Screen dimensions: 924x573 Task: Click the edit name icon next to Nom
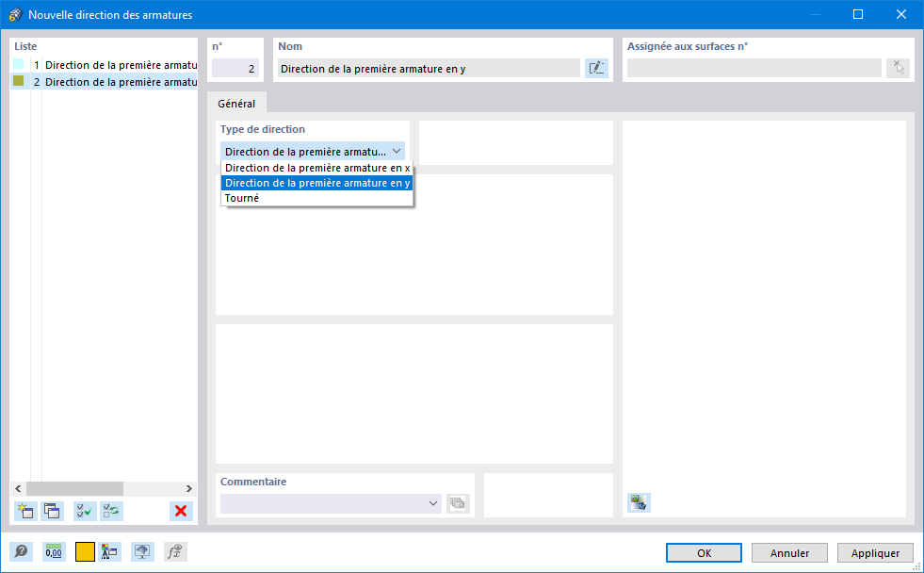click(596, 69)
